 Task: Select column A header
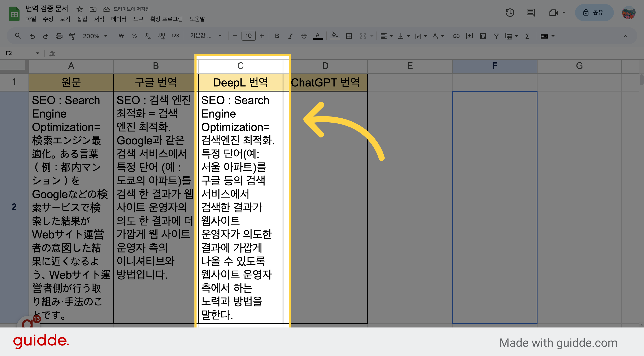tap(71, 66)
